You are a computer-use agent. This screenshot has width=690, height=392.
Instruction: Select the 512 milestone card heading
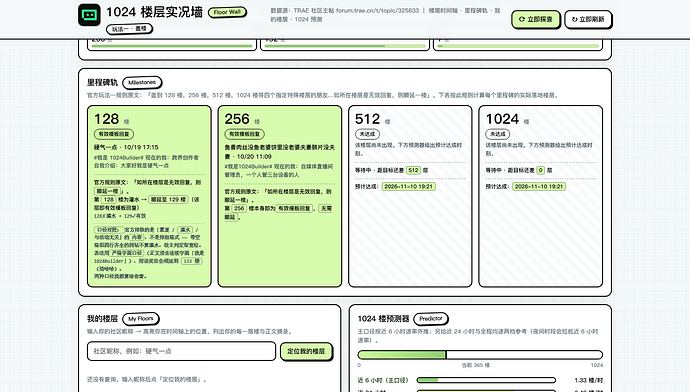tap(367, 119)
